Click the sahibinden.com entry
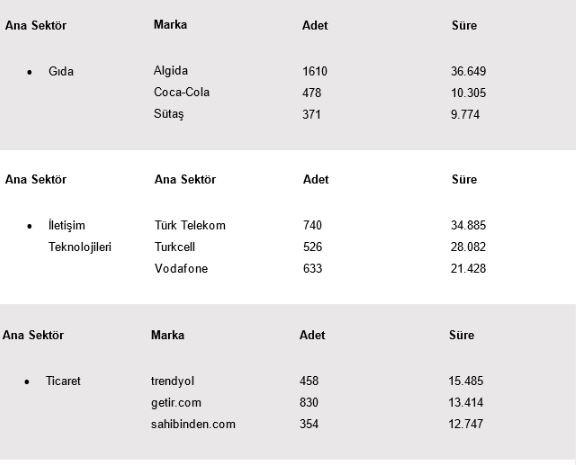The width and height of the screenshot is (576, 465). pos(193,424)
